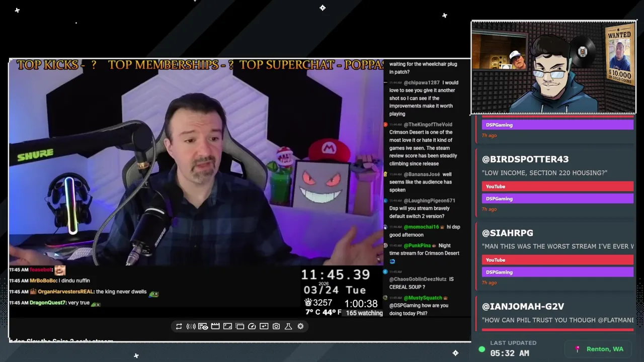Select the @BIRDSPOTTER43 username heading
This screenshot has width=644, height=362.
[x=525, y=159]
